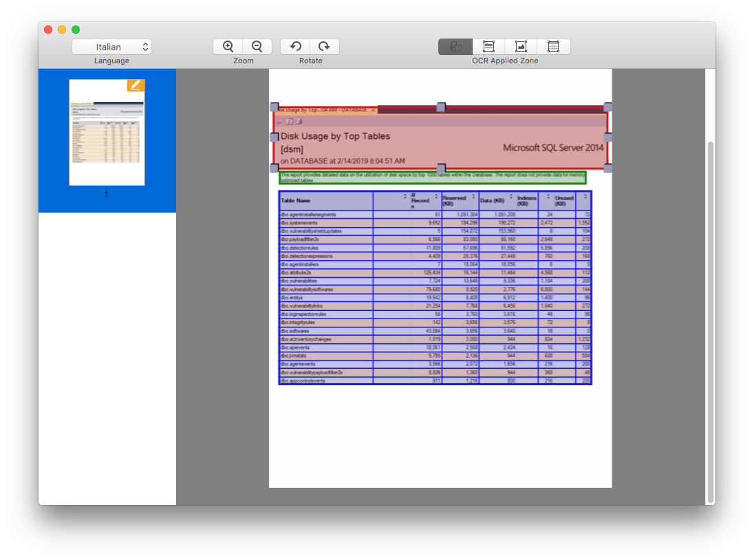Click the sort arrows beside Unused (KB) header
The width and height of the screenshot is (754, 560).
pos(585,197)
